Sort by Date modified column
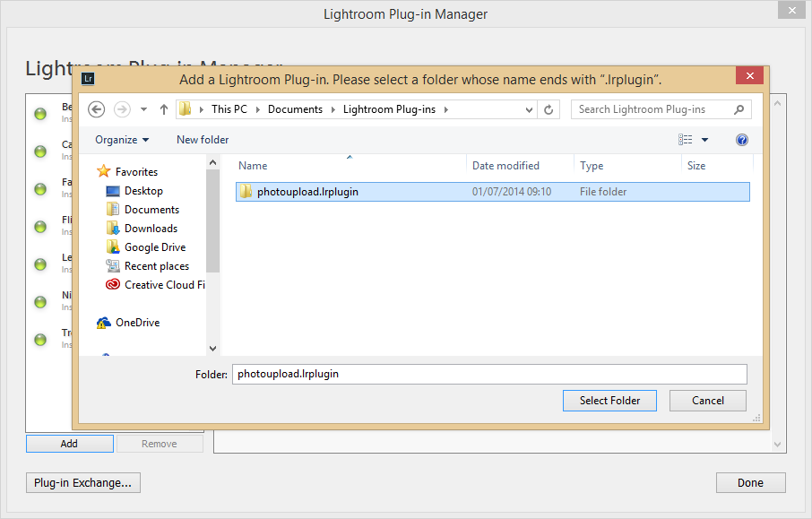The height and width of the screenshot is (519, 812). coord(505,166)
